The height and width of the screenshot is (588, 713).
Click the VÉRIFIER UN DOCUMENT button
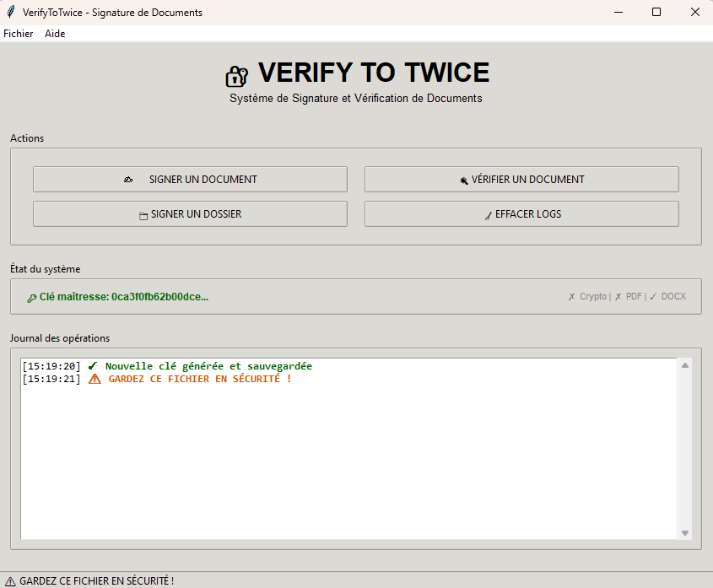click(521, 179)
